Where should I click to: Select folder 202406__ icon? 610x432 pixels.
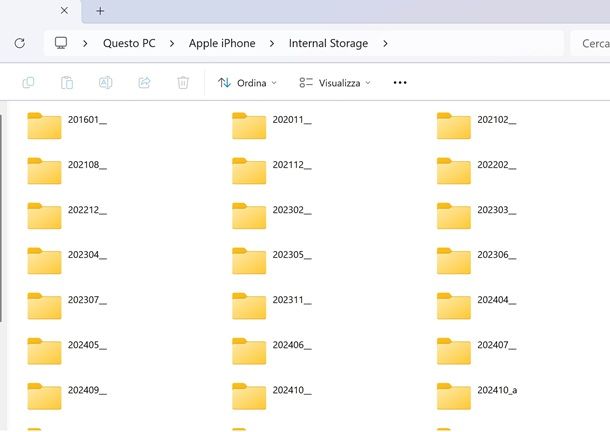(249, 351)
